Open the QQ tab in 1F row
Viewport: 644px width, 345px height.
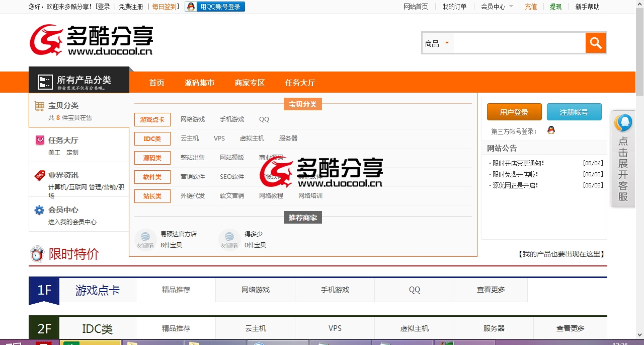(415, 290)
